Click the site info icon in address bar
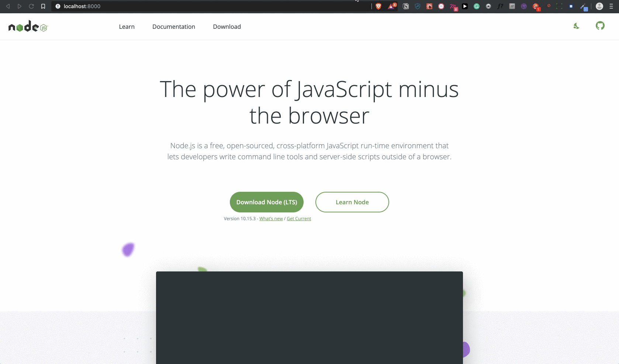 (58, 6)
